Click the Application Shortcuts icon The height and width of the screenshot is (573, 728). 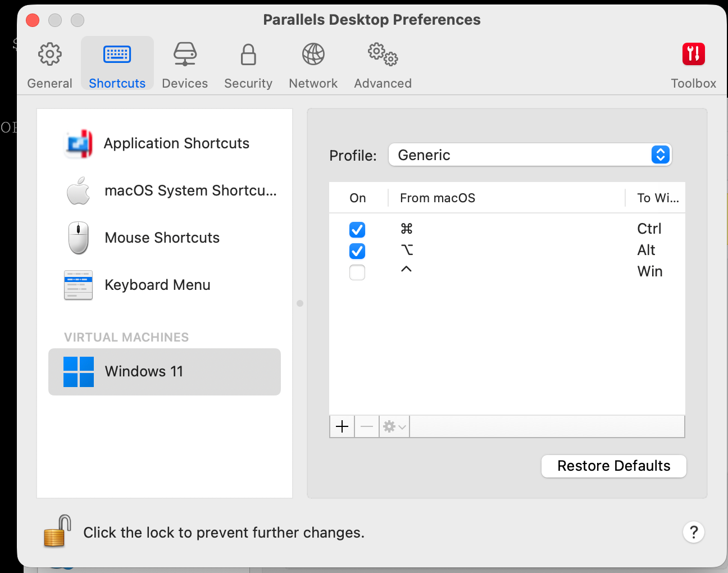(79, 143)
